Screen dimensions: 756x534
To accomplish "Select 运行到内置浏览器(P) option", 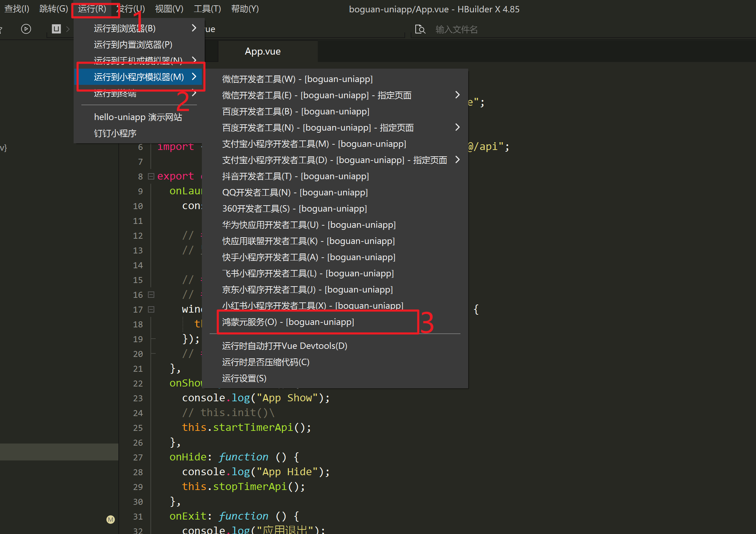I will point(133,45).
